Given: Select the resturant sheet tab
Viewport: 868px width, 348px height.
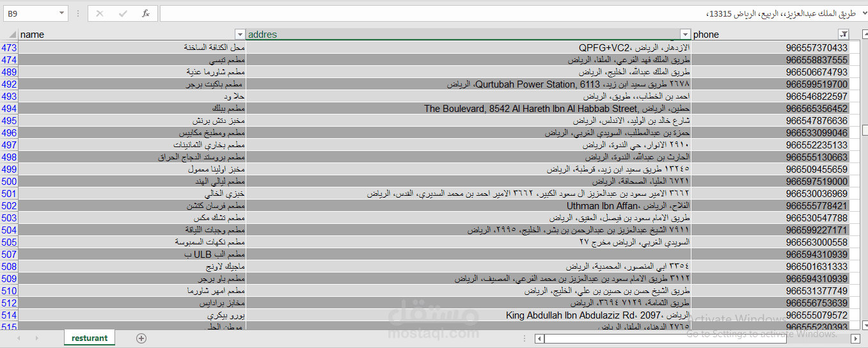Looking at the screenshot, I should coord(90,338).
